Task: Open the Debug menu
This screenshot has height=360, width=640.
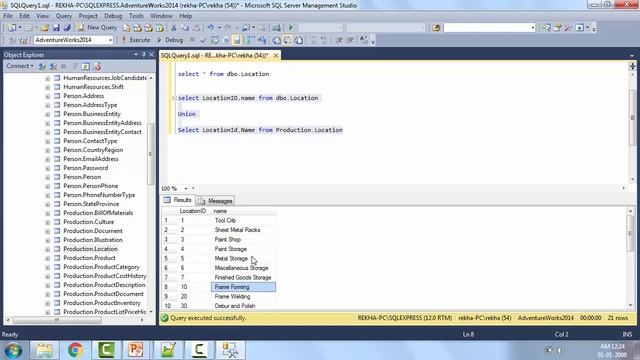Action: (x=113, y=16)
